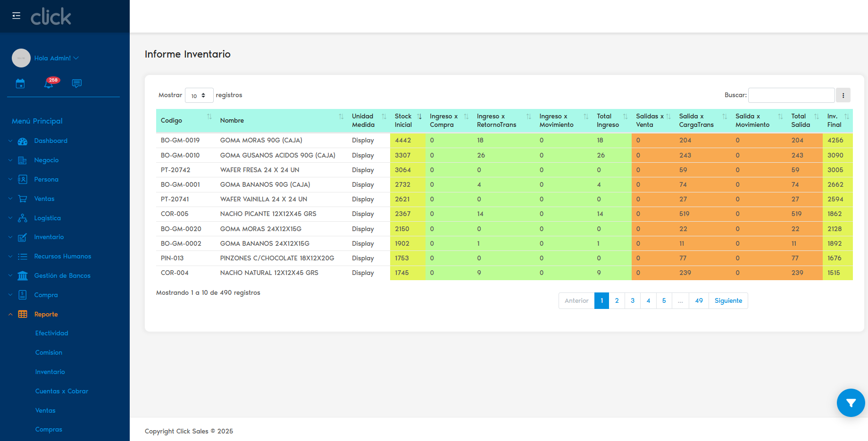Open the Mostrar registros count dropdown
The width and height of the screenshot is (868, 441).
(199, 95)
